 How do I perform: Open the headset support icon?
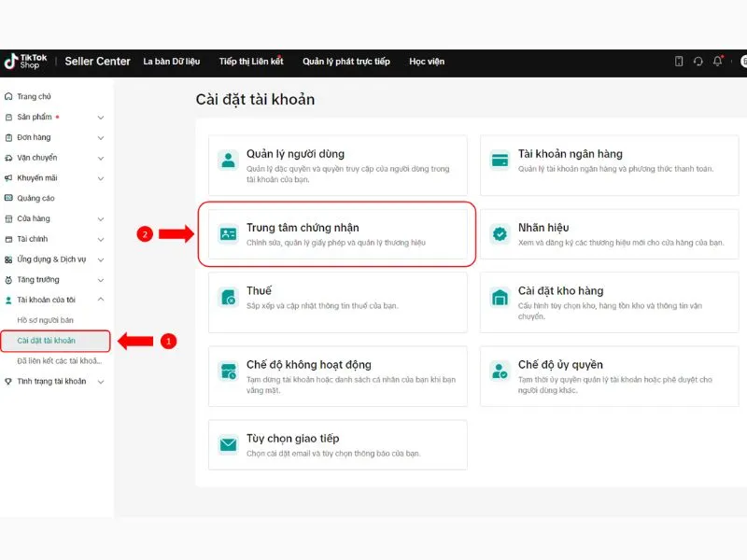698,61
